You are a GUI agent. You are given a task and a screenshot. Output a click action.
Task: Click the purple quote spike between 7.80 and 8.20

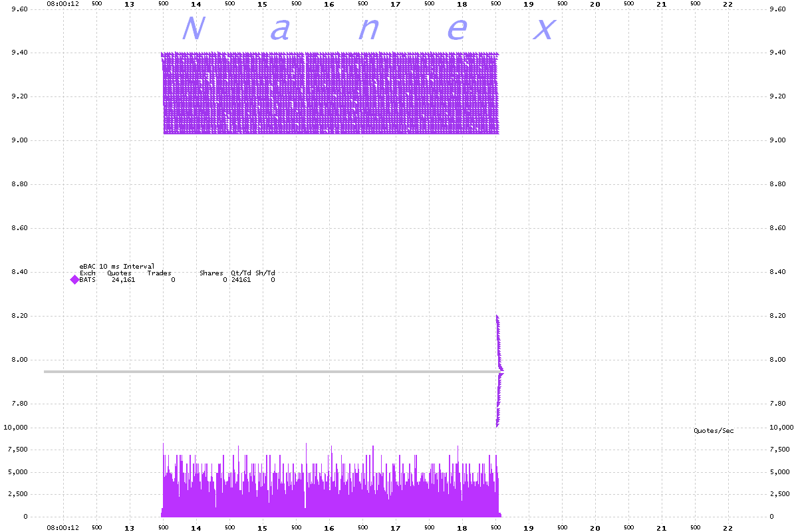(x=499, y=371)
